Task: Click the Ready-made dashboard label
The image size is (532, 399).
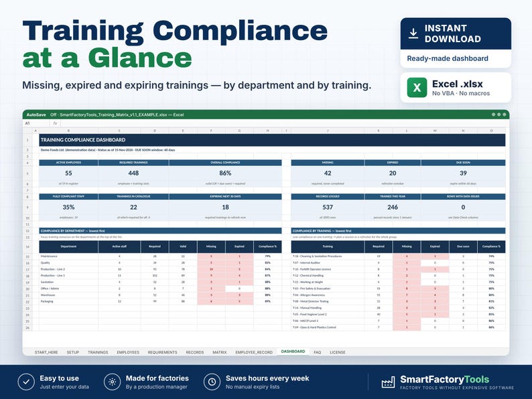Action: click(x=448, y=58)
